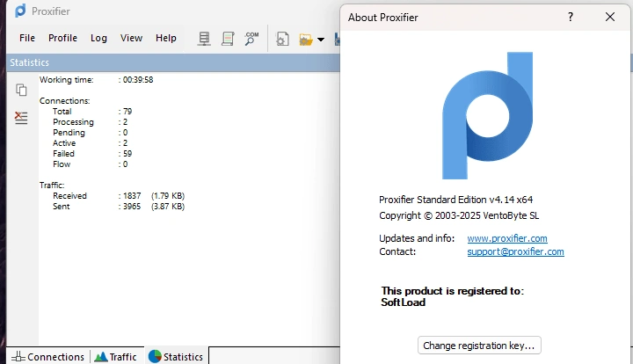633x364 pixels.
Task: Click the clear statistics icon with red X
Action: (x=21, y=118)
